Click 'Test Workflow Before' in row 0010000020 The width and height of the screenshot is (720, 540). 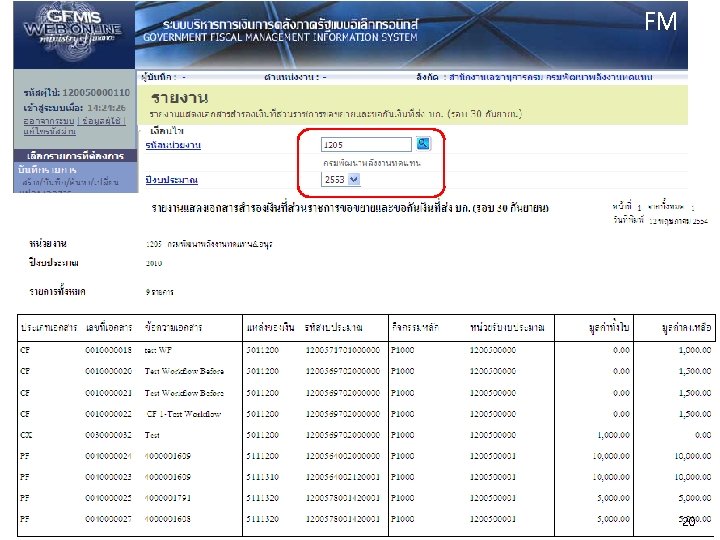click(x=184, y=371)
